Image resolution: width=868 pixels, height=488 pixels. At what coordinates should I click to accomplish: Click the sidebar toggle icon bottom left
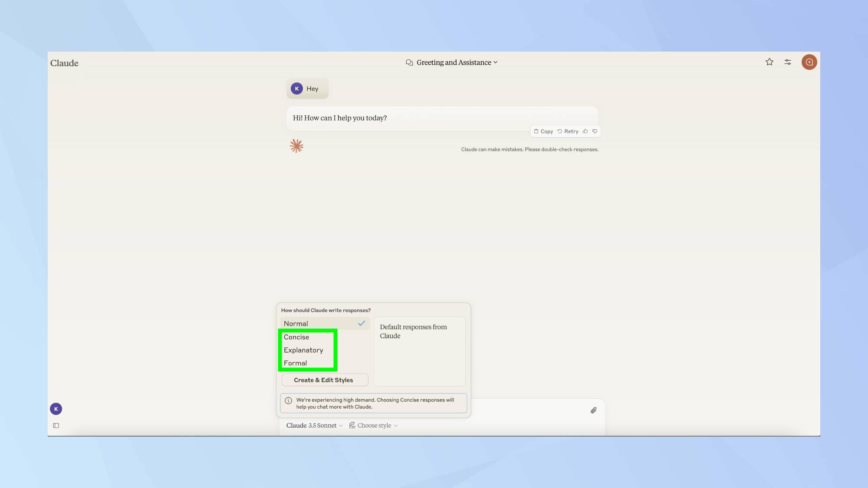(56, 426)
